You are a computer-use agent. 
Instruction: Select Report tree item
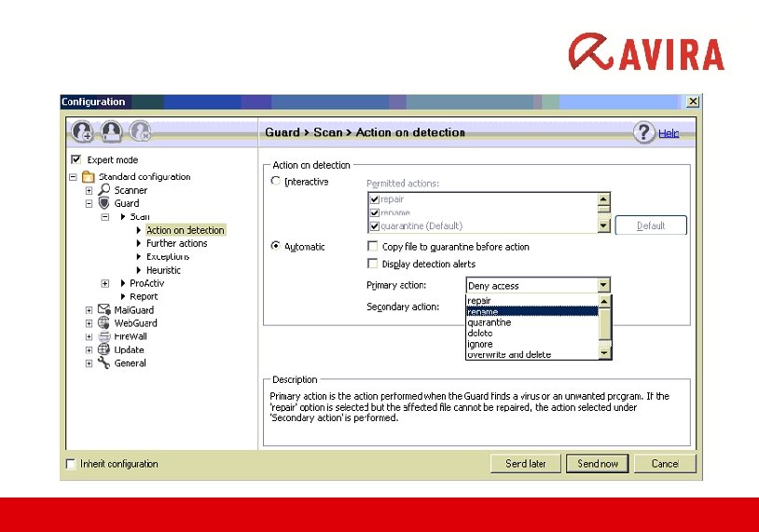pyautogui.click(x=144, y=296)
